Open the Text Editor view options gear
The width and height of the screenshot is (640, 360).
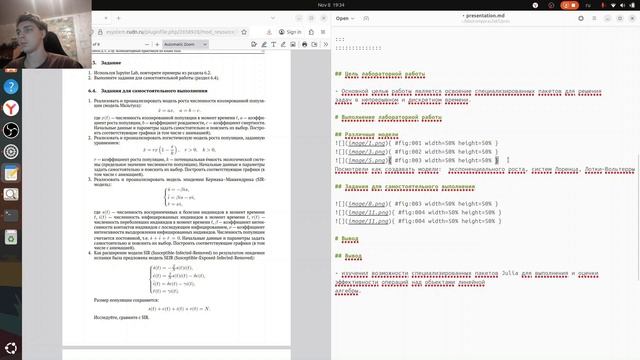(x=581, y=18)
